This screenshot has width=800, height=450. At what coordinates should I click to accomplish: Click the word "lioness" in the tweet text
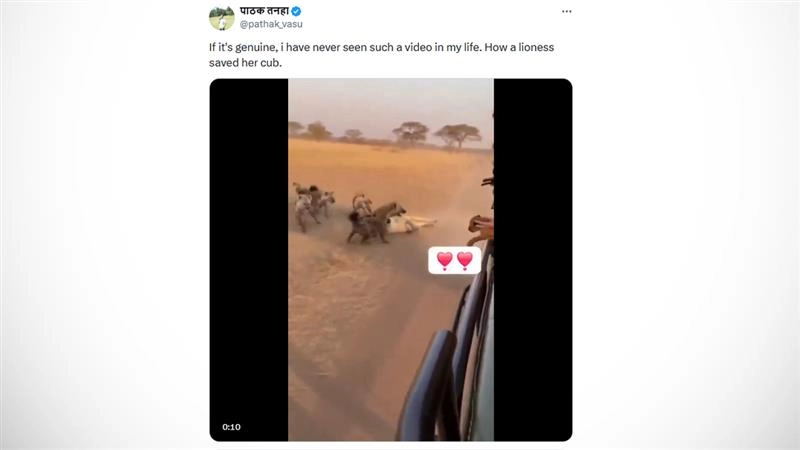(536, 47)
